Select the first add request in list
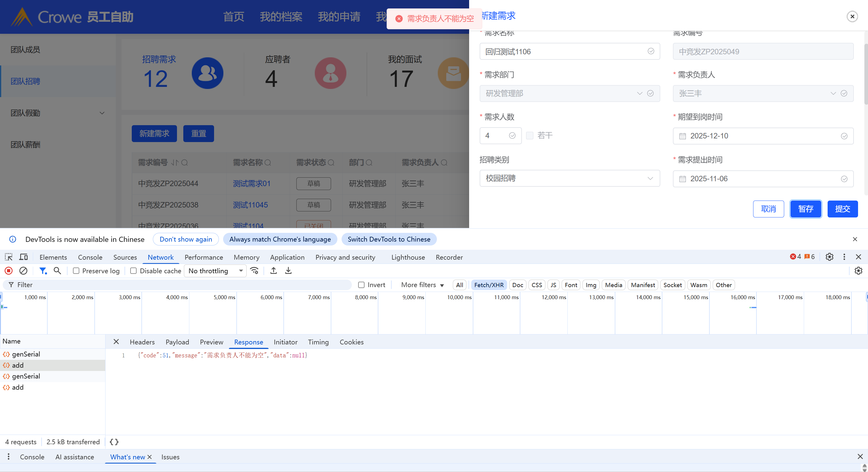This screenshot has width=868, height=472. click(x=18, y=366)
